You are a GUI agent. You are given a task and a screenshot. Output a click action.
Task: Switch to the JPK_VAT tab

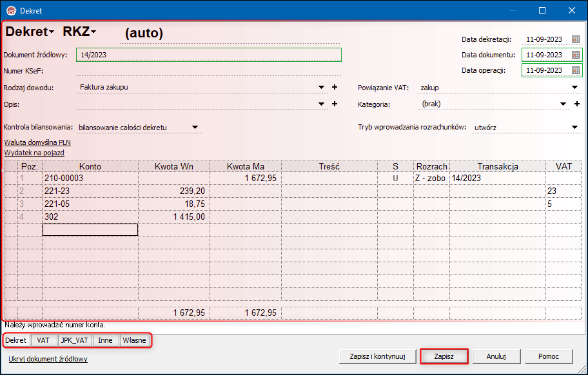[x=75, y=340]
